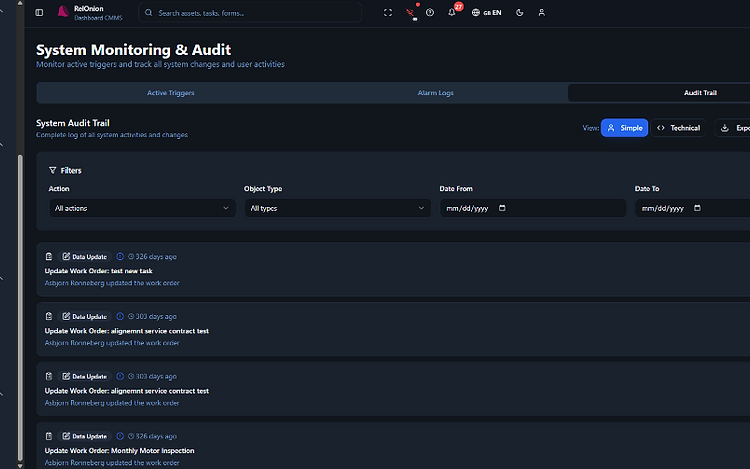750x469 pixels.
Task: Select the Audit Trail tab
Action: (x=700, y=93)
